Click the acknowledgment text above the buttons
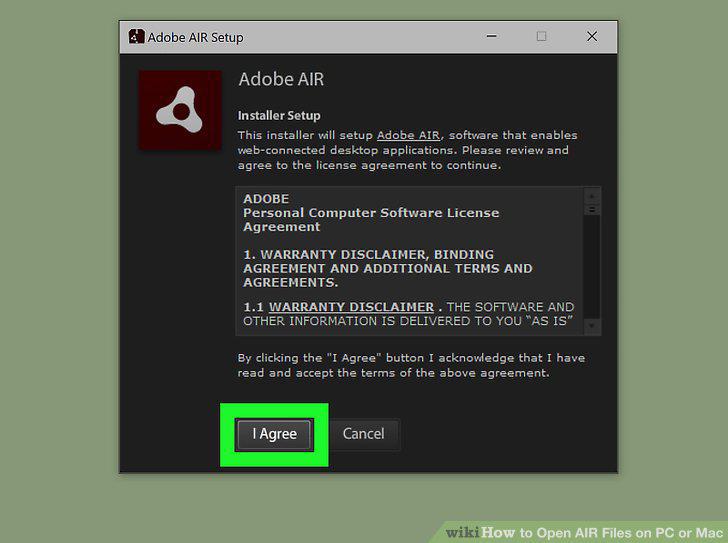 [411, 366]
